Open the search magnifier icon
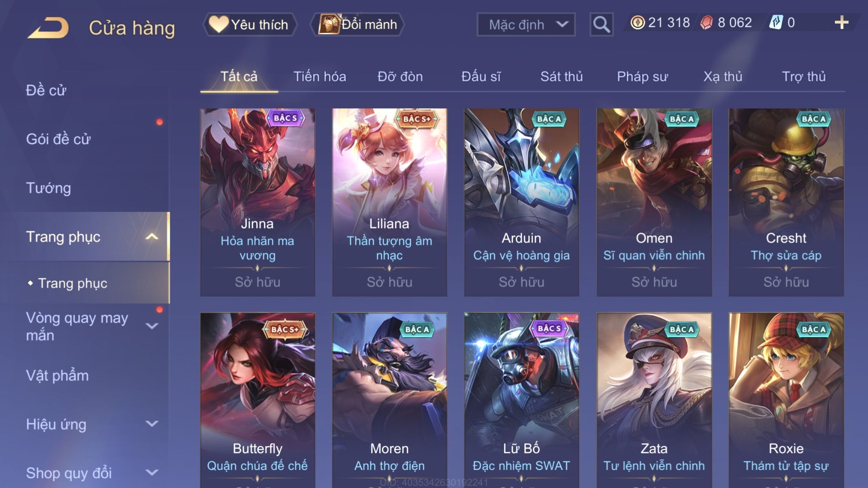Screen dimensions: 868x488 [601, 24]
